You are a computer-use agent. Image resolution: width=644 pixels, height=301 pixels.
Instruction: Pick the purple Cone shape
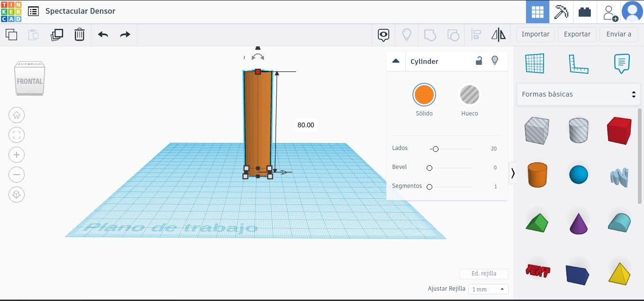(578, 223)
